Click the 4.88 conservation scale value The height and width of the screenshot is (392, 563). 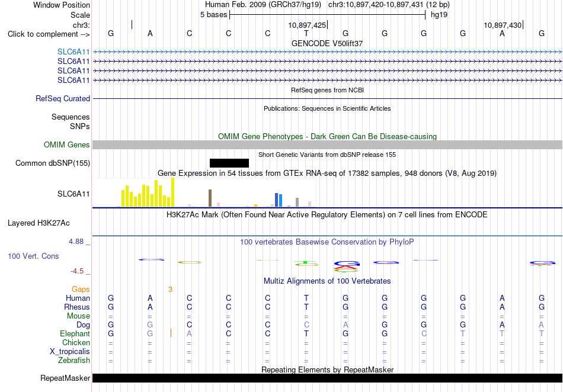pyautogui.click(x=76, y=242)
